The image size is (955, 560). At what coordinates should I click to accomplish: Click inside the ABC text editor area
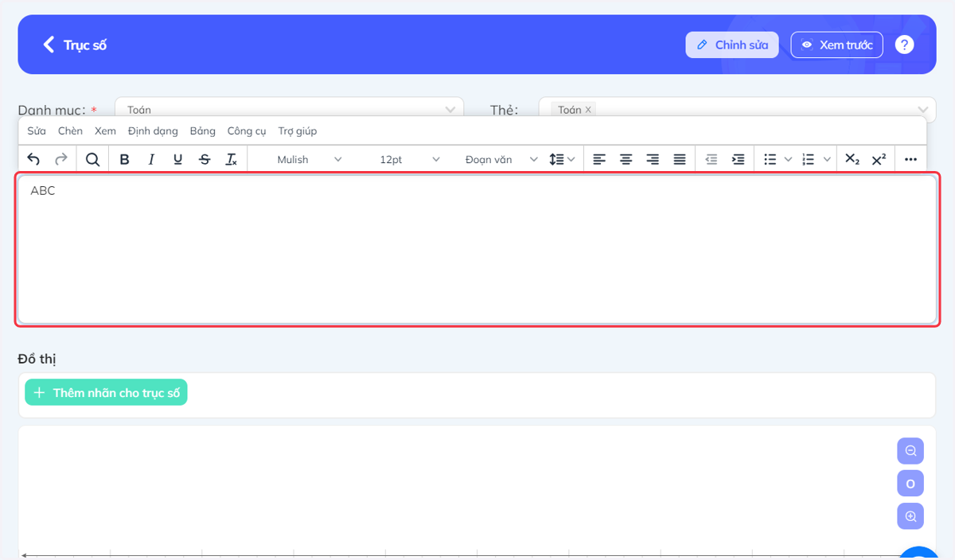[477, 249]
